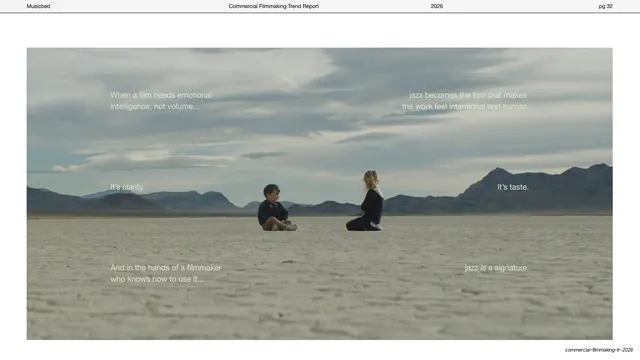Image resolution: width=640 pixels, height=360 pixels.
Task: Click the 'It's clarity.' caption
Action: 127,187
